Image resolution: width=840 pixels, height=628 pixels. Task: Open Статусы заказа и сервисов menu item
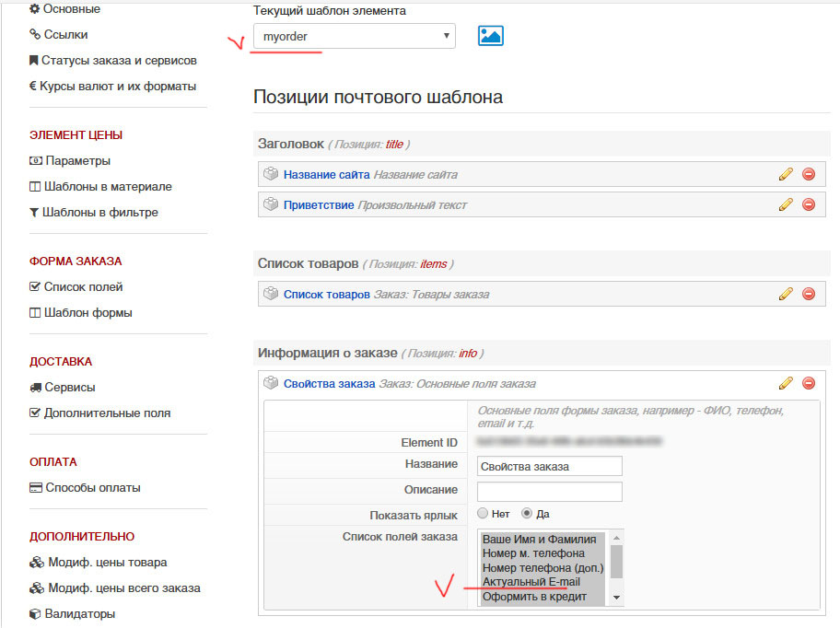click(119, 61)
